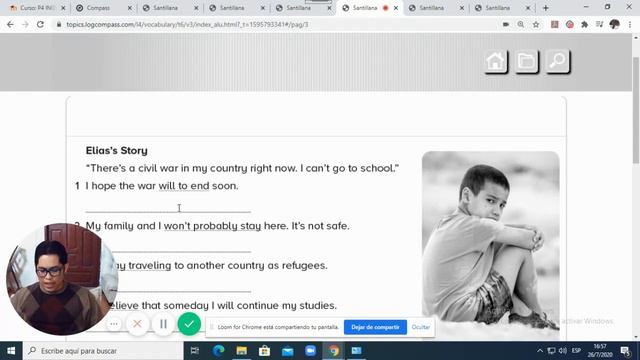Click the underlined word traveling
This screenshot has width=640, height=360.
tap(150, 265)
